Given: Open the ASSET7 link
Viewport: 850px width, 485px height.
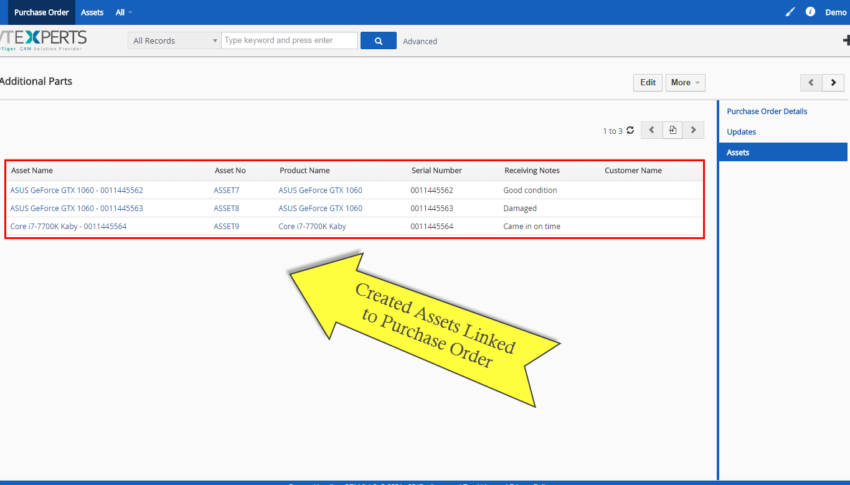Looking at the screenshot, I should (226, 190).
